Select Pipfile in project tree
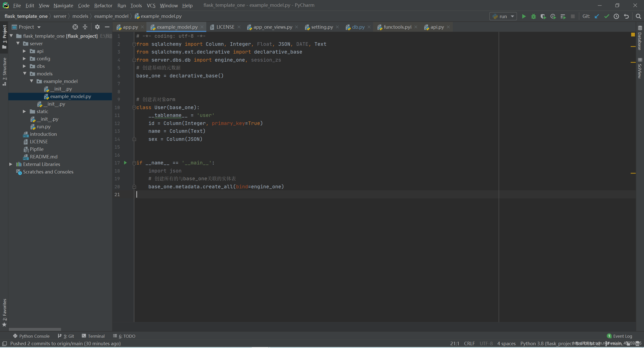 [x=37, y=149]
